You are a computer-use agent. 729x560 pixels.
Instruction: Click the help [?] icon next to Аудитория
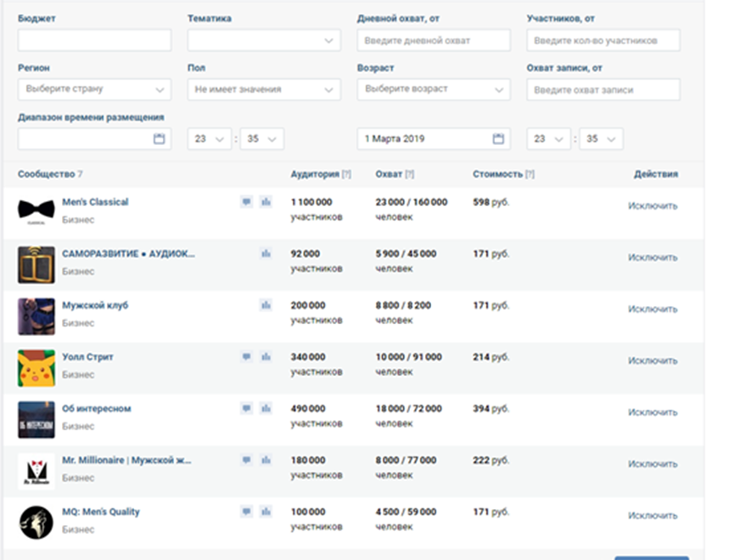(346, 174)
